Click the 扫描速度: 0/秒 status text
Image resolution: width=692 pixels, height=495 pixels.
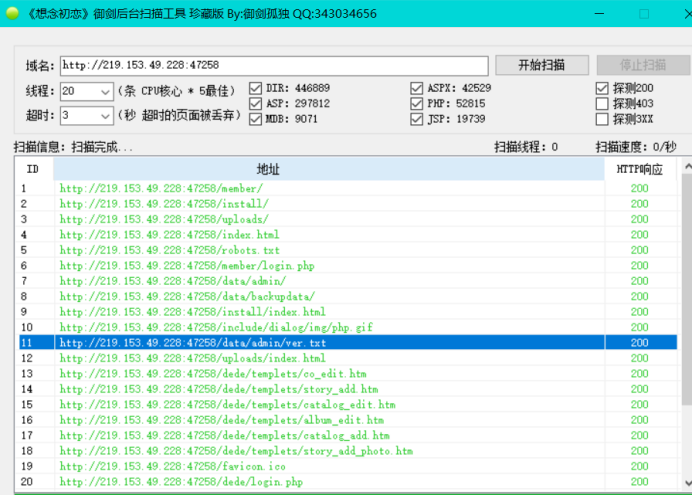[636, 147]
